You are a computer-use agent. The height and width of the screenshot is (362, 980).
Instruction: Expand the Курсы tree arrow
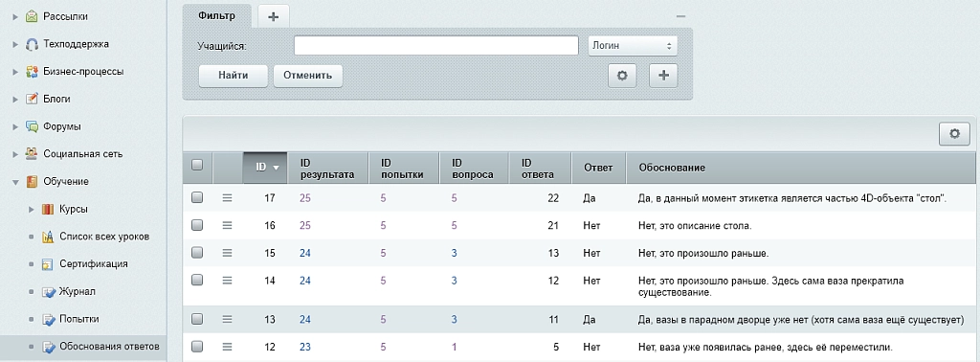click(32, 209)
